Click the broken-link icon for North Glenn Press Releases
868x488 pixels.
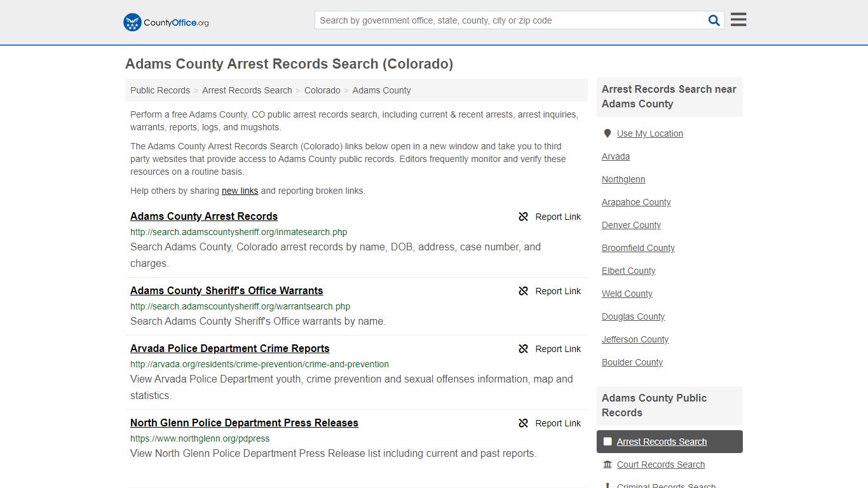(x=524, y=423)
